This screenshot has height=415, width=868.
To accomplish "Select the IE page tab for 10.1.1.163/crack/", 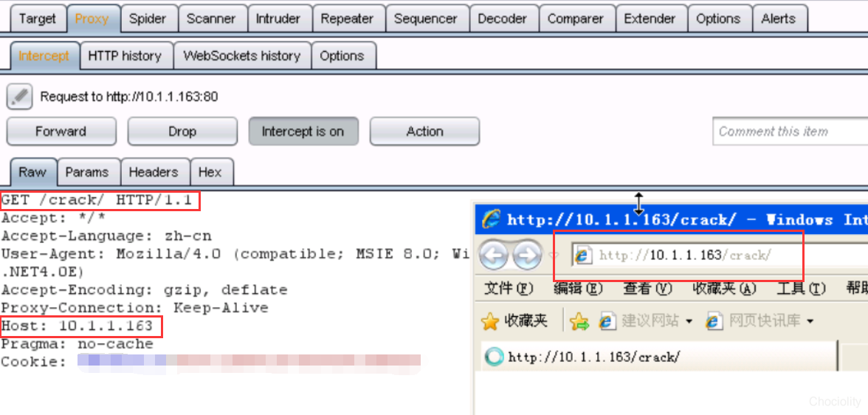I will pos(658,356).
